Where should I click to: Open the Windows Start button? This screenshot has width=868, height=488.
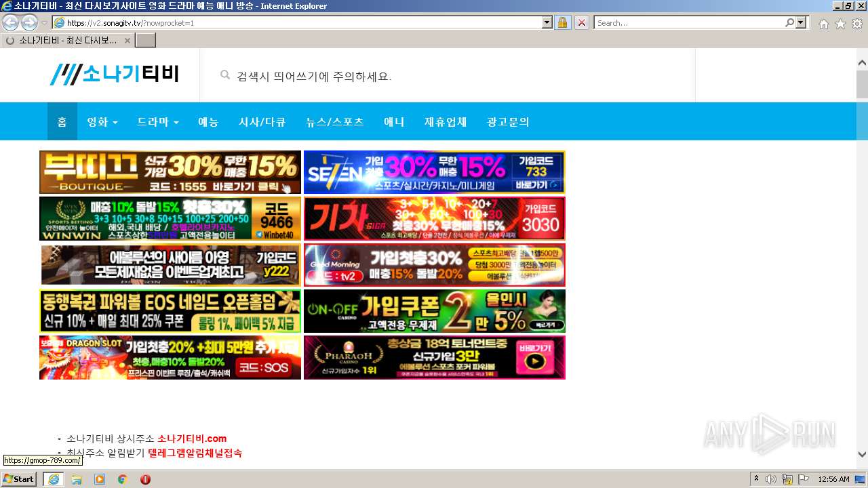pos(18,479)
